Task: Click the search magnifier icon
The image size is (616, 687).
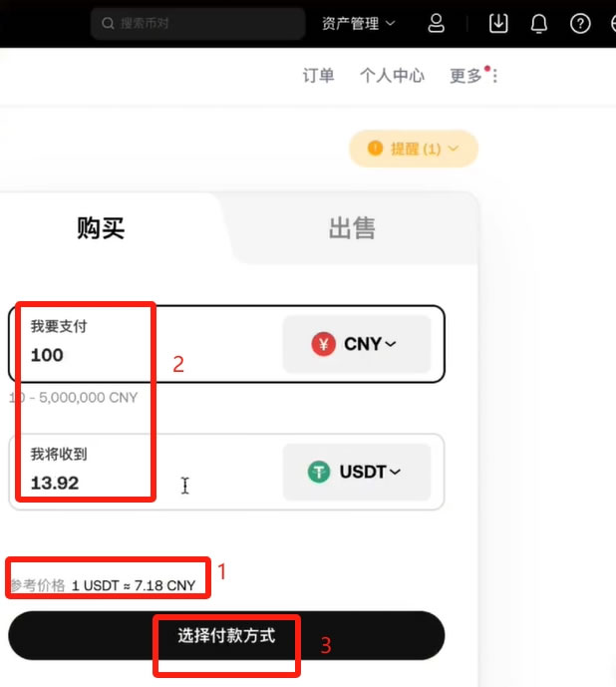Action: 108,23
